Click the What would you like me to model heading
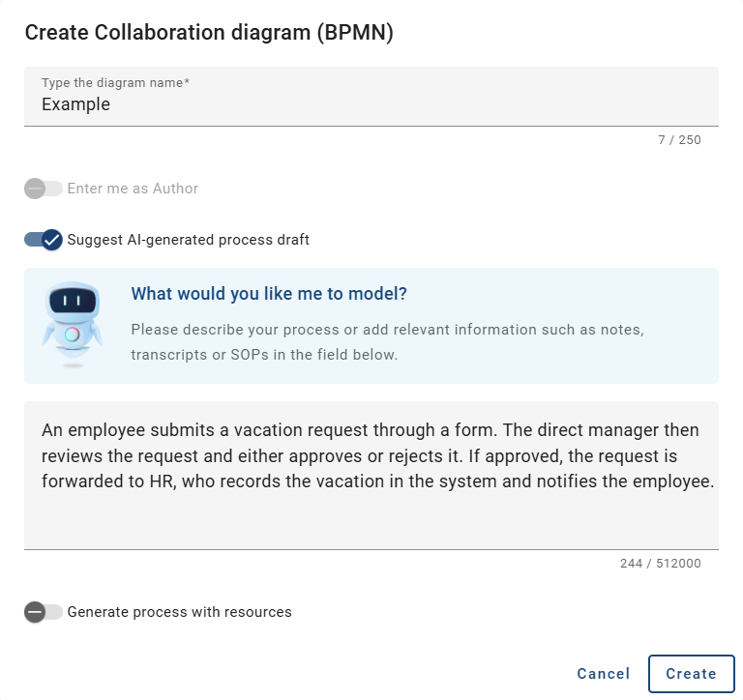 (x=269, y=294)
